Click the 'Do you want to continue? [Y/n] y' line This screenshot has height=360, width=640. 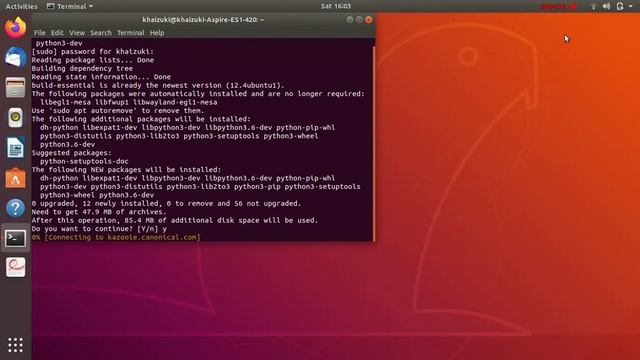[99, 229]
